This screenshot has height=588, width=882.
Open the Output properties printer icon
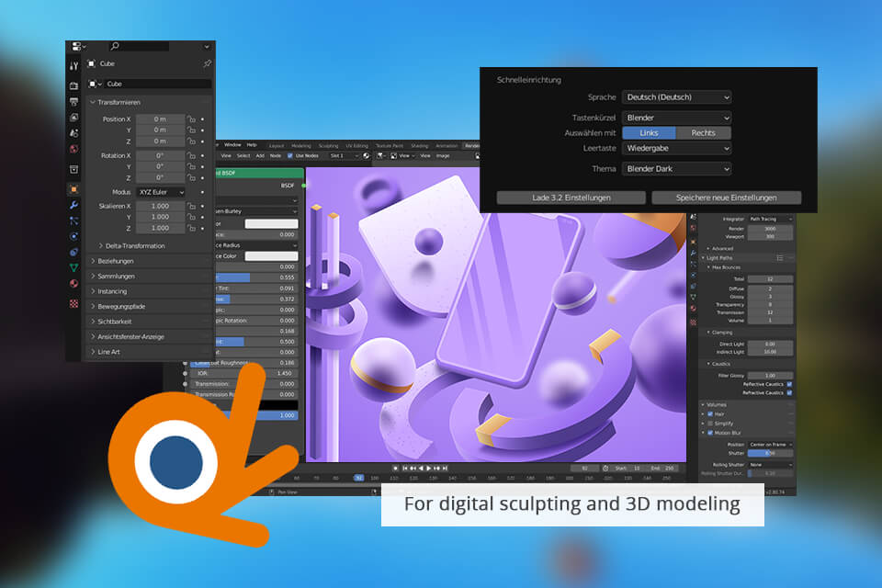click(x=73, y=102)
